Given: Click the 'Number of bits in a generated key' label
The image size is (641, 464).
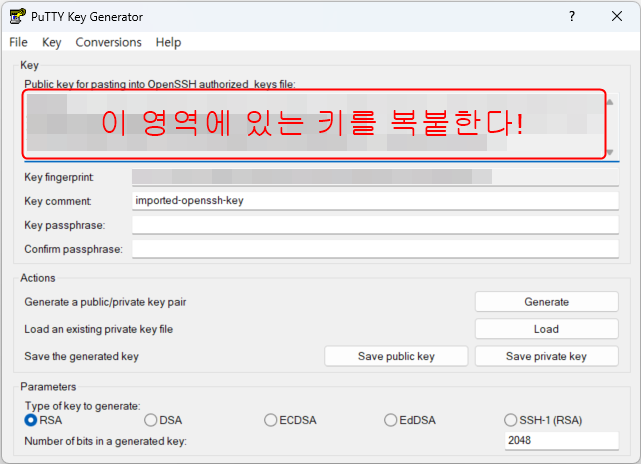Looking at the screenshot, I should click(x=105, y=442).
